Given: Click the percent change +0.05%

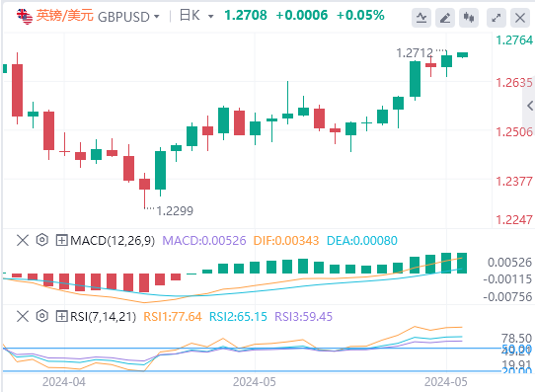Looking at the screenshot, I should (x=360, y=16).
